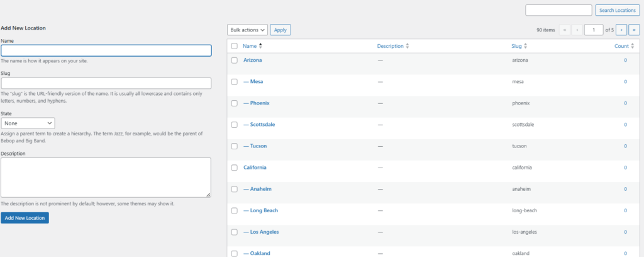Open the Mesa location link
This screenshot has height=257, width=644.
(x=253, y=81)
